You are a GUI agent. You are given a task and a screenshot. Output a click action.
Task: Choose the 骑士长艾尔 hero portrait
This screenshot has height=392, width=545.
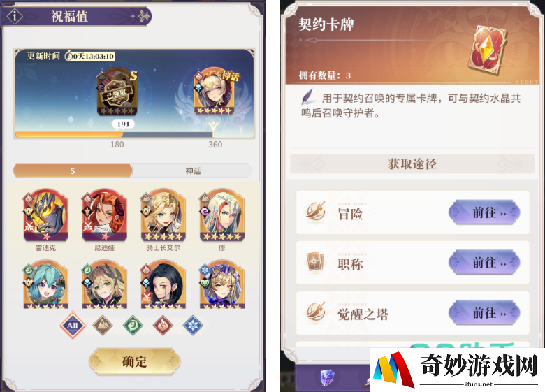163,215
